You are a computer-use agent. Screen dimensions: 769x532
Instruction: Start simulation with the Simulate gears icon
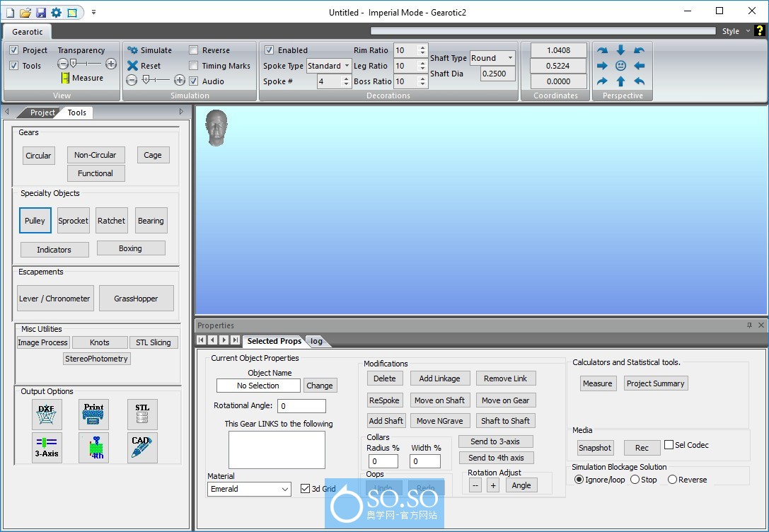[x=132, y=50]
